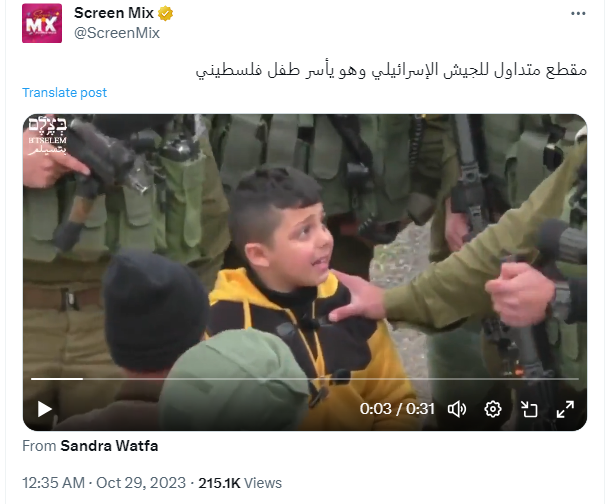This screenshot has width=611, height=504.
Task: Click the Arabic post text
Action: coord(391,70)
